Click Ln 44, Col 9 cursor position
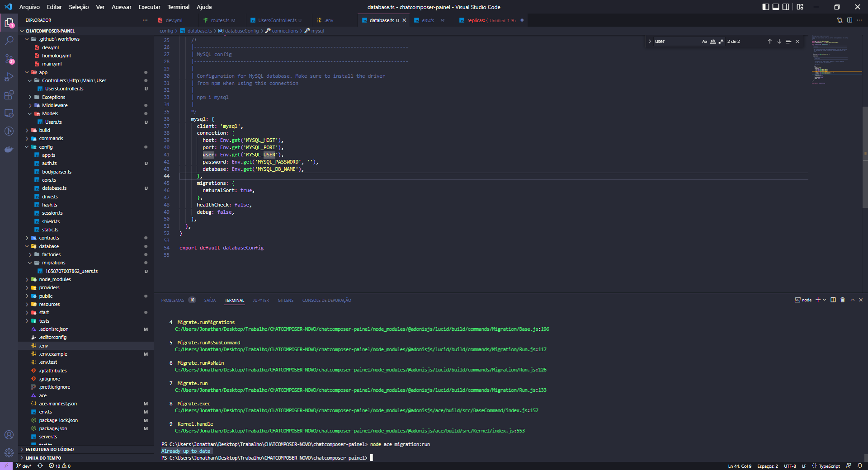The image size is (868, 470). (x=740, y=466)
